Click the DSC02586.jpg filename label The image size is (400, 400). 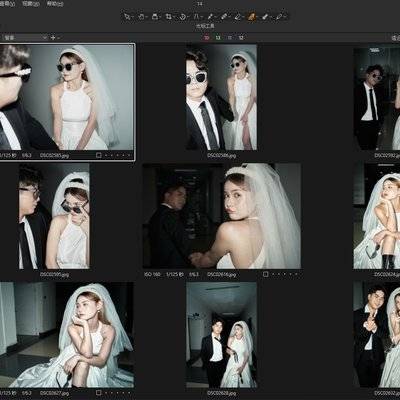click(221, 155)
